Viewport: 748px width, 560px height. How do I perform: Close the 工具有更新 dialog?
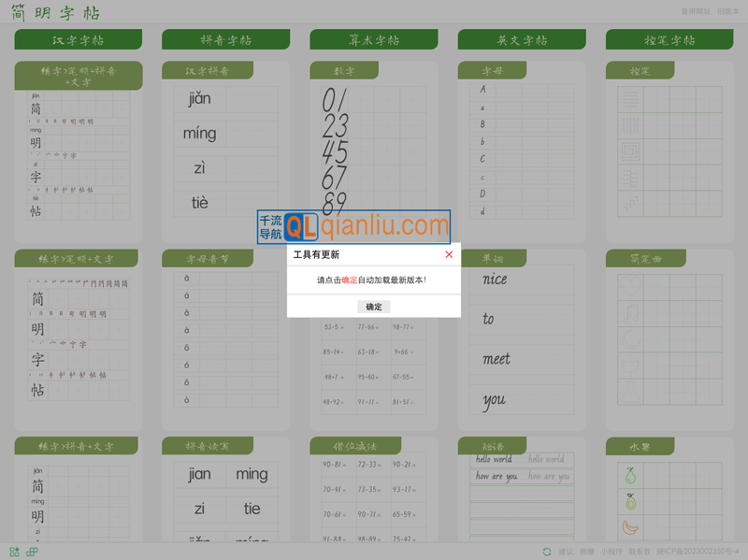click(449, 253)
